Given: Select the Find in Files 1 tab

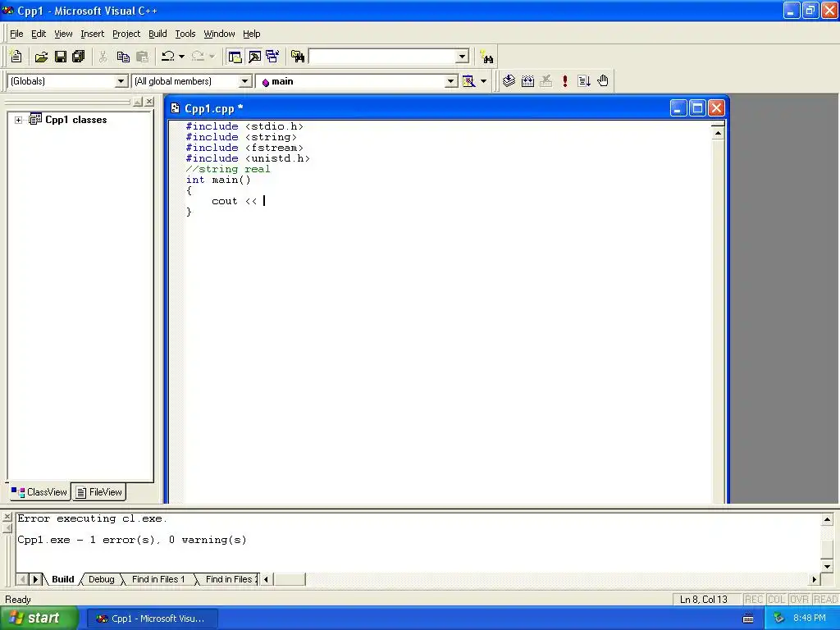Looking at the screenshot, I should click(158, 579).
